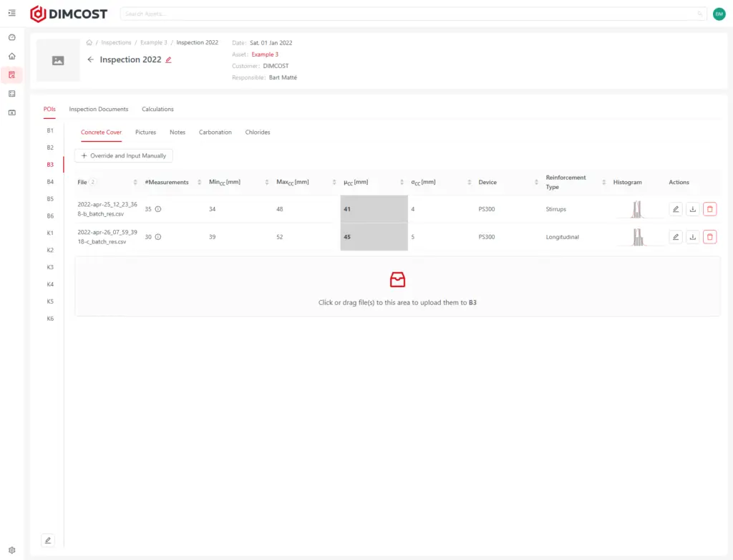Toggle the hamburger sidebar menu icon
This screenshot has width=733, height=560.
[11, 13]
